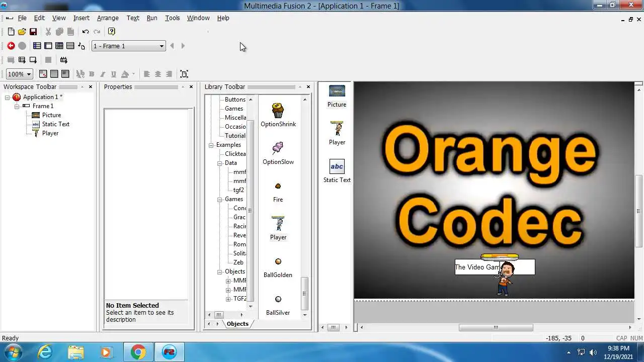Collapse Application 1 tree node

point(8,97)
